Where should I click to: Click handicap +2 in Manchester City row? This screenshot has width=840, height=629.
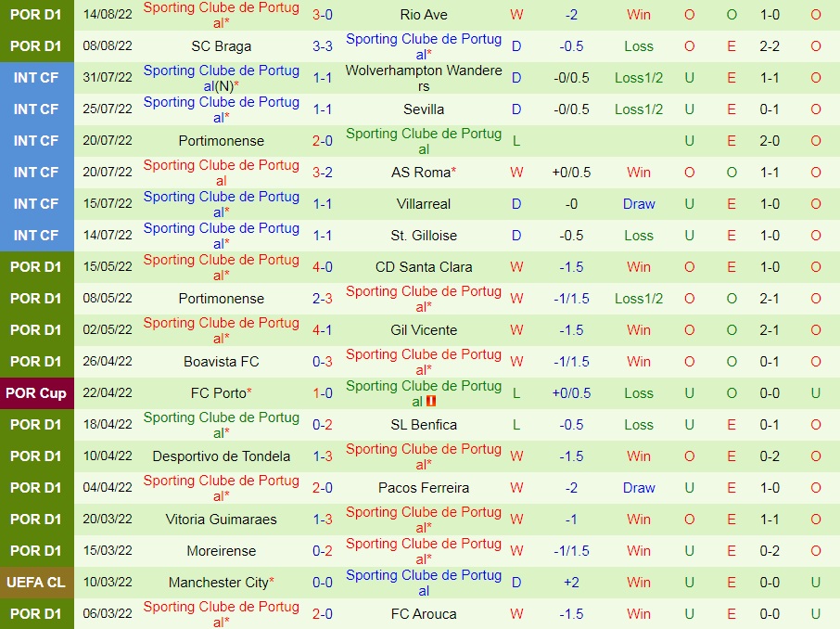tap(571, 583)
